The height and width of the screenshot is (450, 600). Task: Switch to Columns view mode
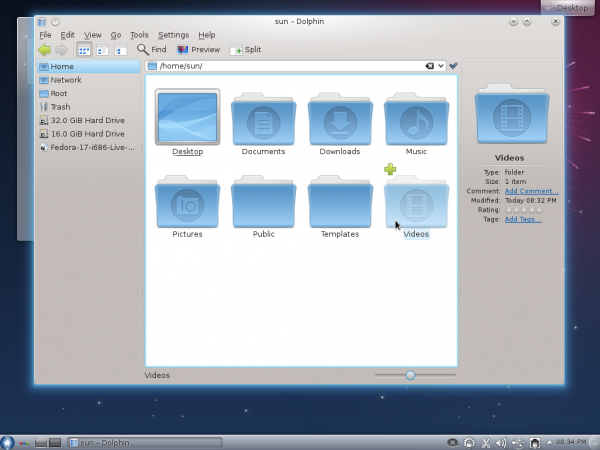(x=120, y=49)
